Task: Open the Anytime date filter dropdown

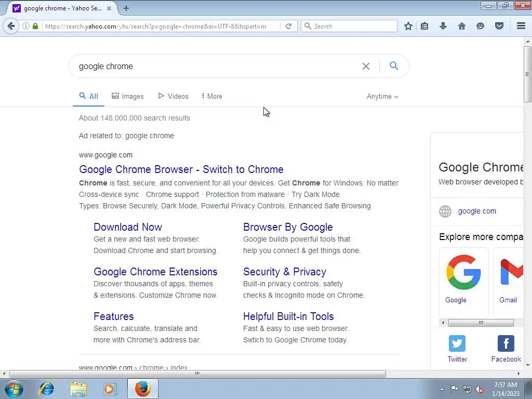Action: tap(382, 96)
